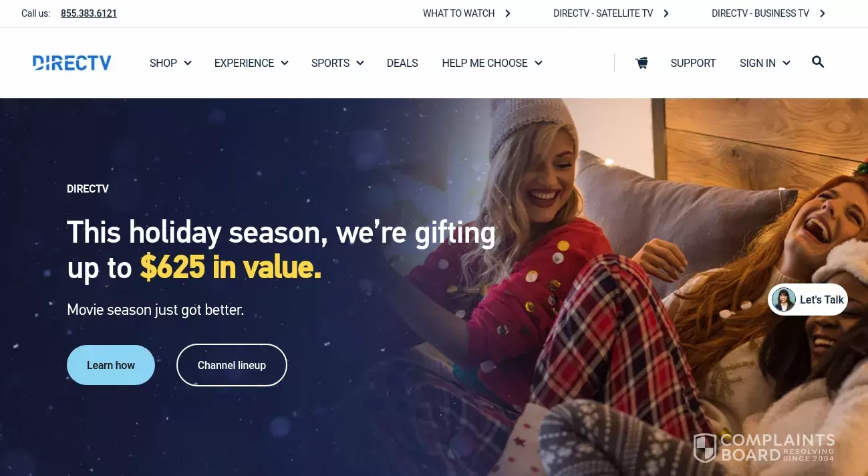This screenshot has width=868, height=476.
Task: Call the 855.383.6121 phone link
Action: 89,13
